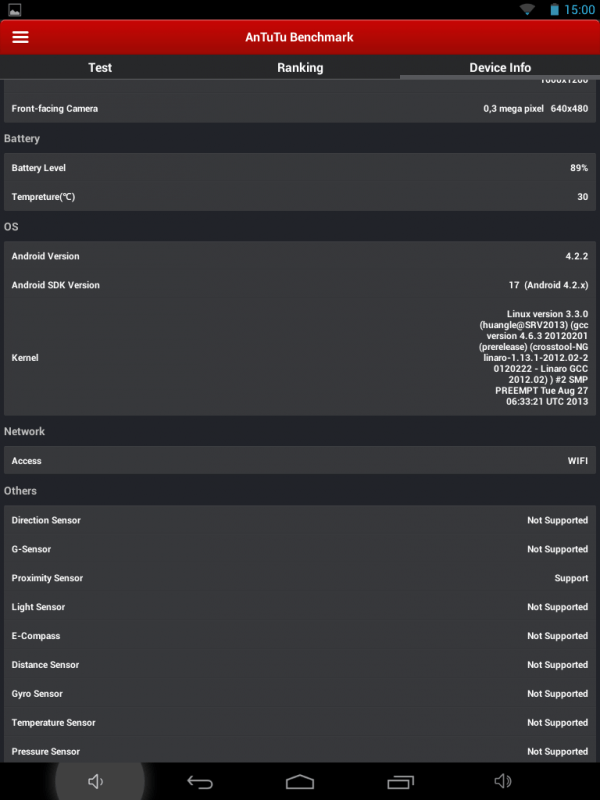Open the hamburger menu icon
Viewport: 600px width, 800px height.
[20, 37]
